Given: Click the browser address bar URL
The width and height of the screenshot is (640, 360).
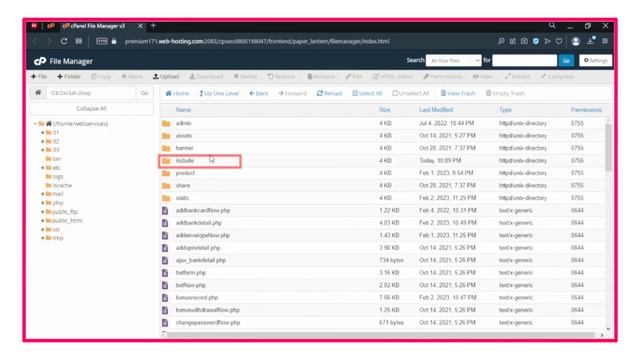Looking at the screenshot, I should (257, 41).
